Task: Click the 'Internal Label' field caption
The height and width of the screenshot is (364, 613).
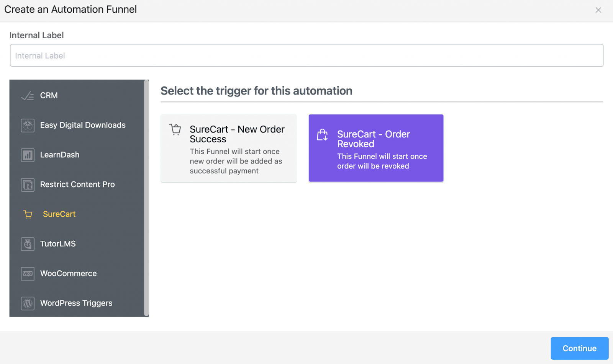Action: click(36, 35)
